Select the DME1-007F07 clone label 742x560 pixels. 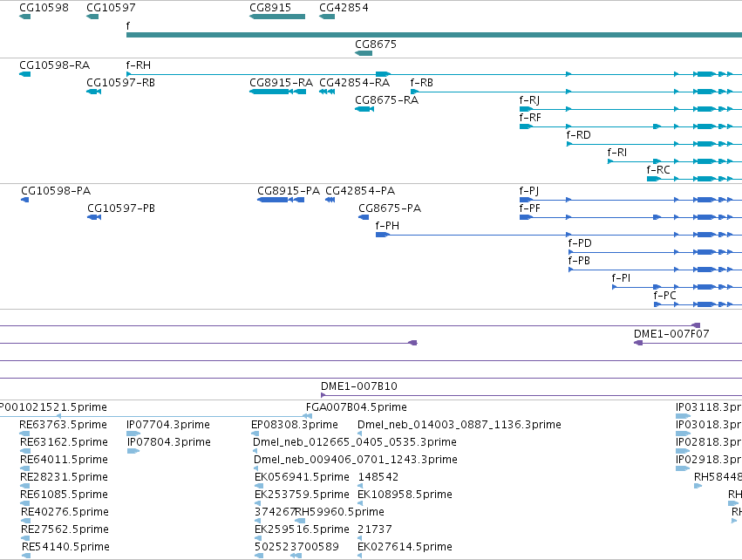coord(671,334)
